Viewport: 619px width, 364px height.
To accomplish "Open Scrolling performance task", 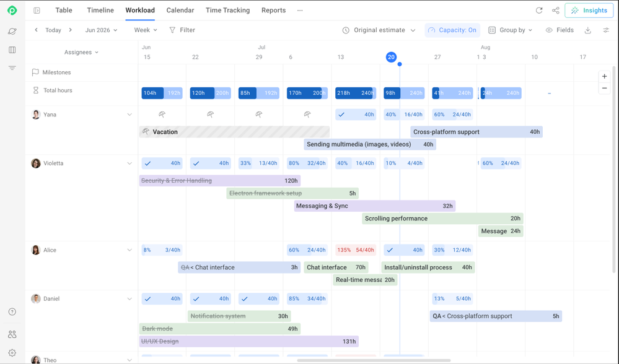I will [x=442, y=219].
